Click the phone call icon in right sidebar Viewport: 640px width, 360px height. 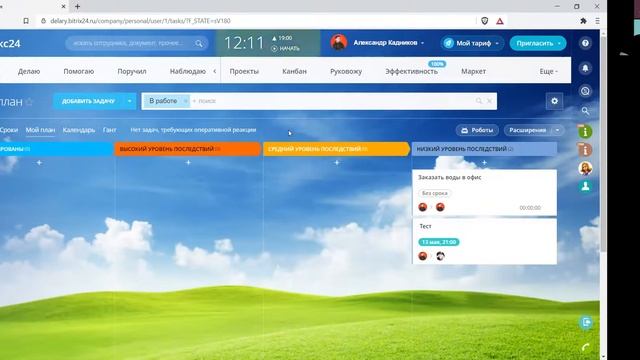586,347
